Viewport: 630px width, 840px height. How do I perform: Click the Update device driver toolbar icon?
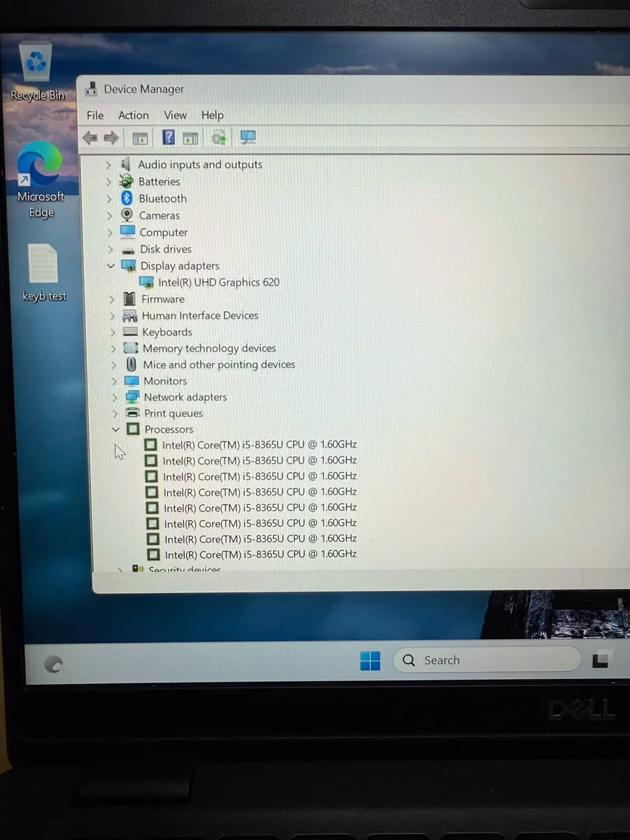[x=219, y=137]
